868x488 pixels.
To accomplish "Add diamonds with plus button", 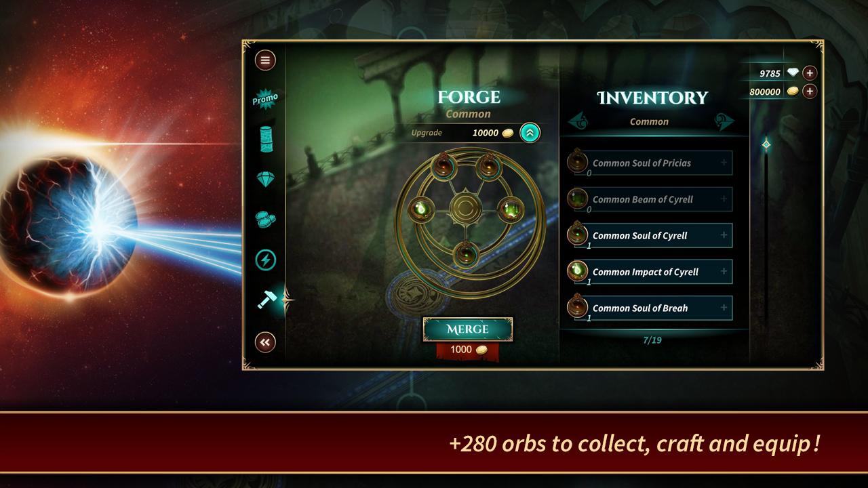I will pyautogui.click(x=810, y=73).
